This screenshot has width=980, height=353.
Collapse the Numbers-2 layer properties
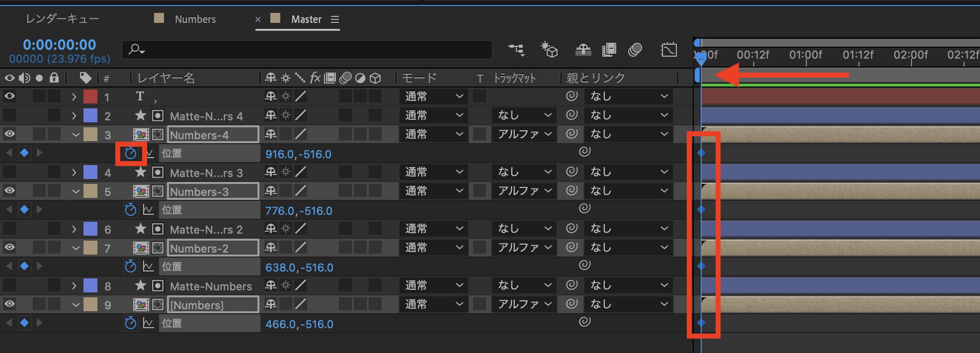point(76,248)
